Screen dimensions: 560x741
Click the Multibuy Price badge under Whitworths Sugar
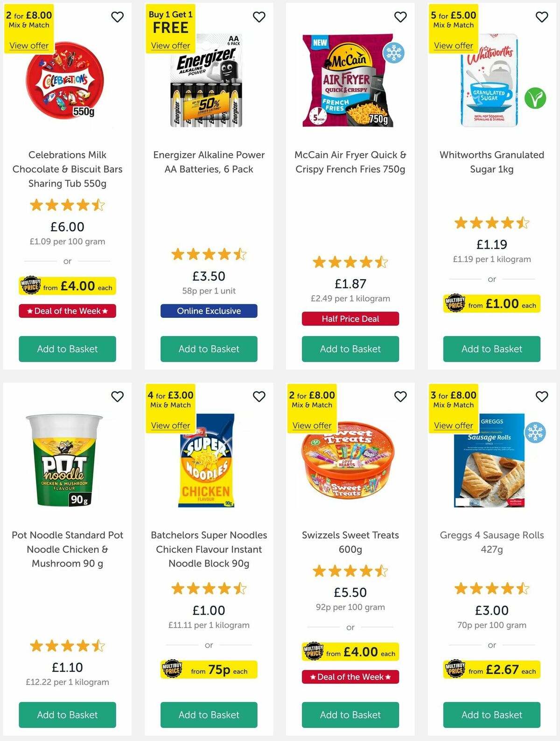click(x=491, y=303)
